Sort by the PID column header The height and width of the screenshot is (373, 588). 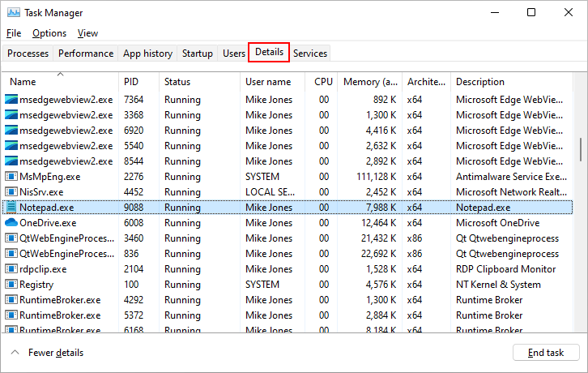click(138, 82)
